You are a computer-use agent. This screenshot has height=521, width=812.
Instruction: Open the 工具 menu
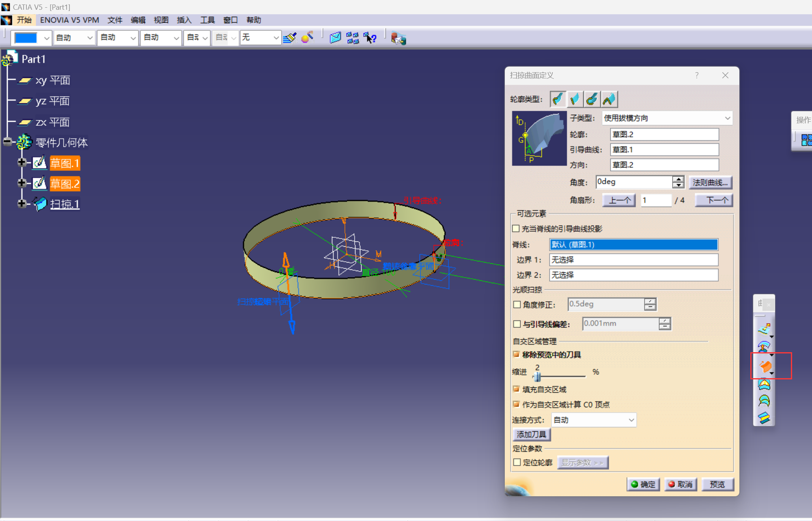pyautogui.click(x=207, y=20)
